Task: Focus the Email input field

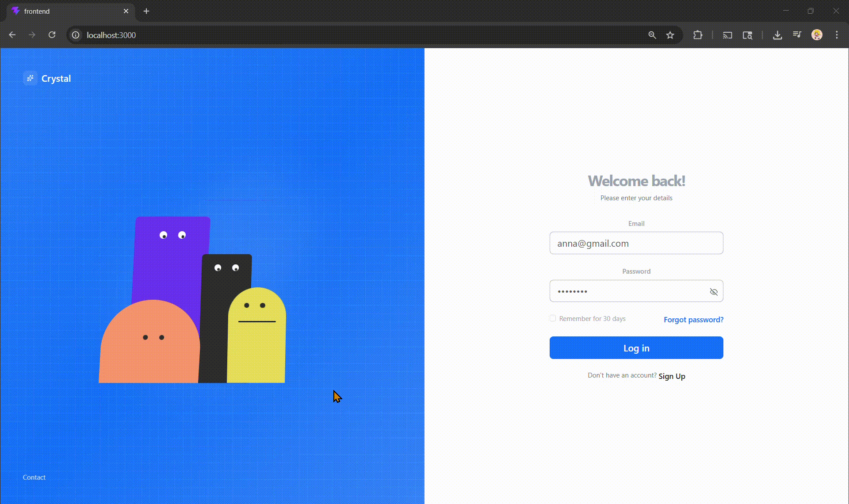Action: tap(636, 243)
